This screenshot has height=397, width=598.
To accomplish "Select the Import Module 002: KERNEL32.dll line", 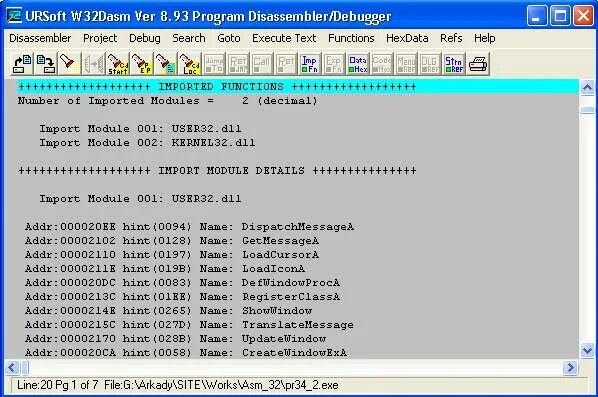I will 147,143.
